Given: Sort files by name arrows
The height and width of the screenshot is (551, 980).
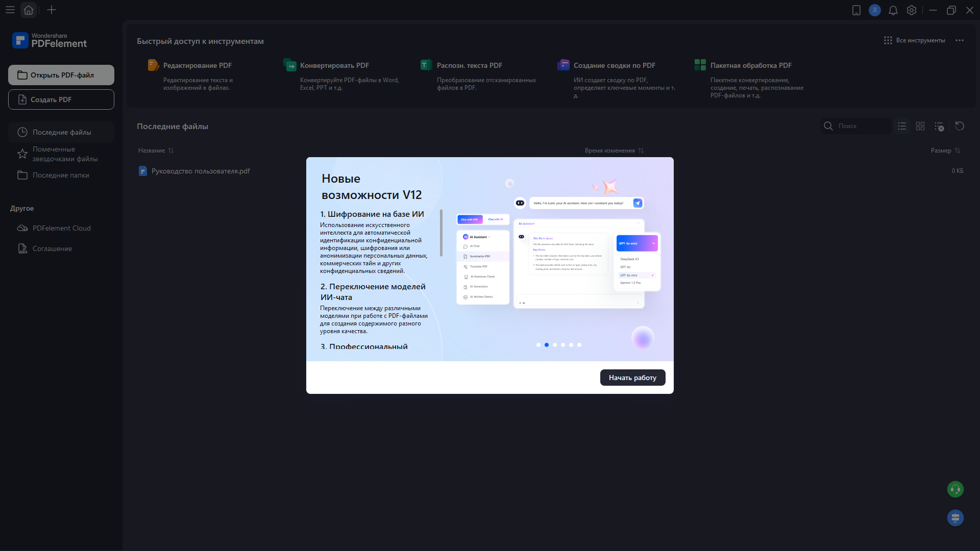Looking at the screenshot, I should [x=171, y=151].
